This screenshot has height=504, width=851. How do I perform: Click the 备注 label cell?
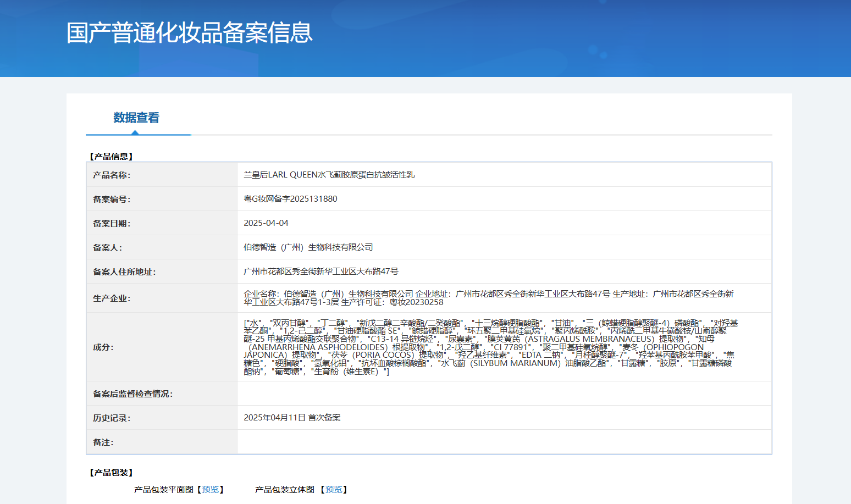(162, 442)
